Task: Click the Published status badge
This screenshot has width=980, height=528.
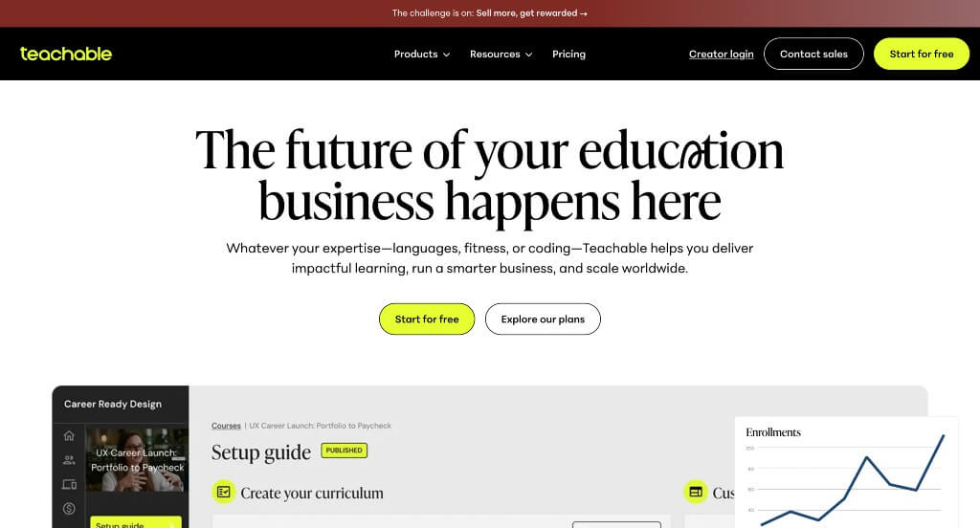Action: 344,451
